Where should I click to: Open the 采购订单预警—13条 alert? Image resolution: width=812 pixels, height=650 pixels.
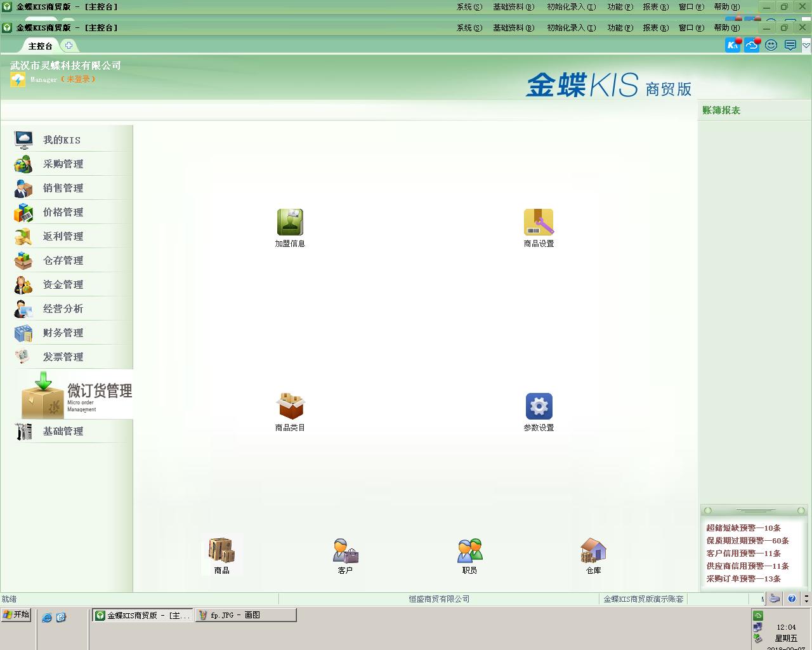coord(743,578)
